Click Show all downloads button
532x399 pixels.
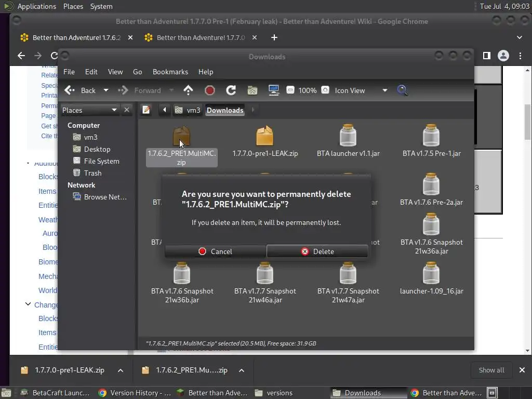[x=491, y=370]
